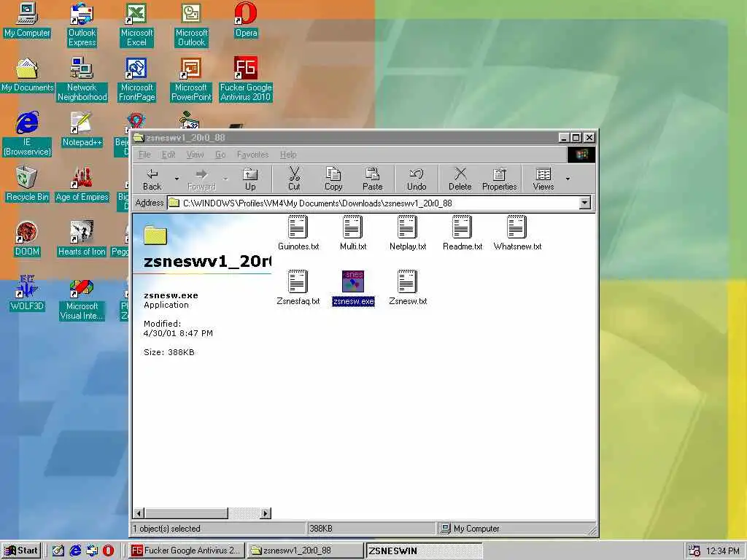Select the Guinotes.txt file
The width and height of the screenshot is (747, 560).
click(x=298, y=233)
